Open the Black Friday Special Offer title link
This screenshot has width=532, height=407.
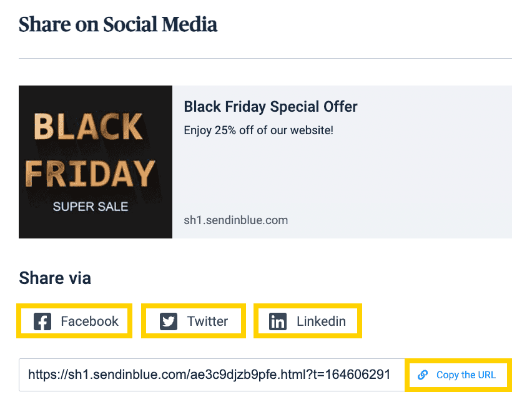[270, 107]
